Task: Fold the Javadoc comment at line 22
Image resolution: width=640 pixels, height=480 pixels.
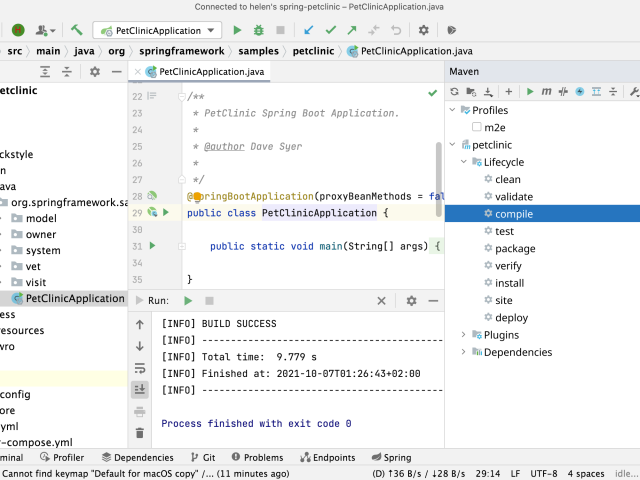Action: pos(182,97)
